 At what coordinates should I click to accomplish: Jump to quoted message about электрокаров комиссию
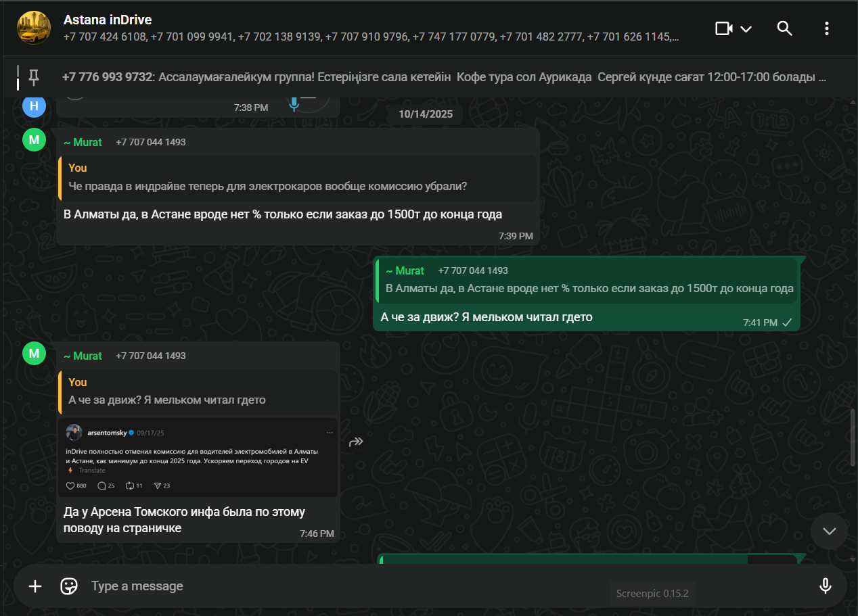tap(297, 178)
